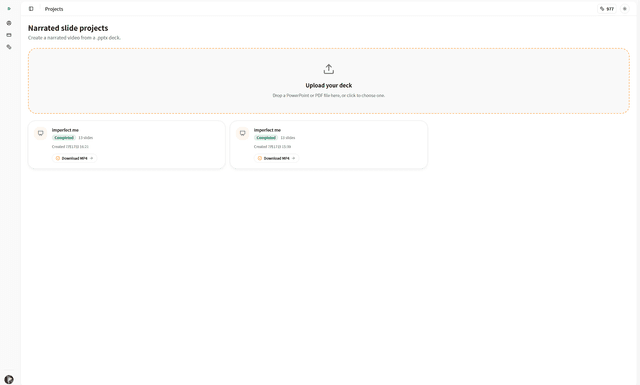
Task: Click the Projects breadcrumb in the top bar
Action: (x=54, y=9)
